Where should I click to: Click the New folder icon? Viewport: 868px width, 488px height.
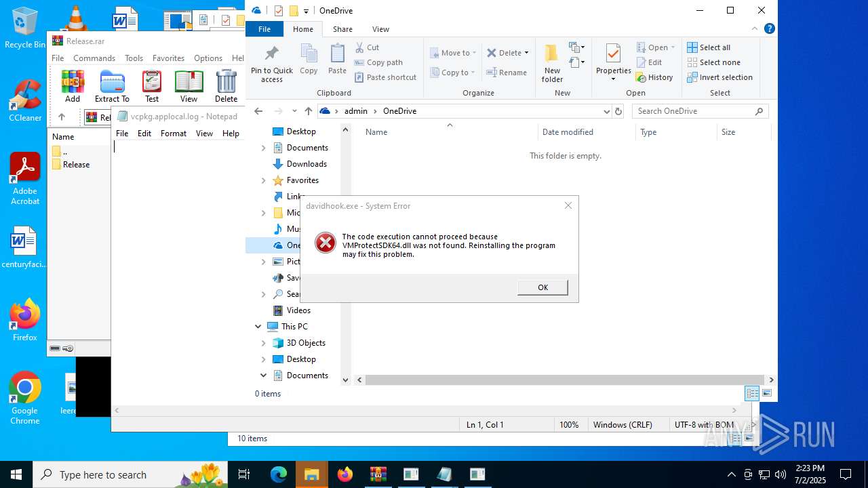pos(552,63)
